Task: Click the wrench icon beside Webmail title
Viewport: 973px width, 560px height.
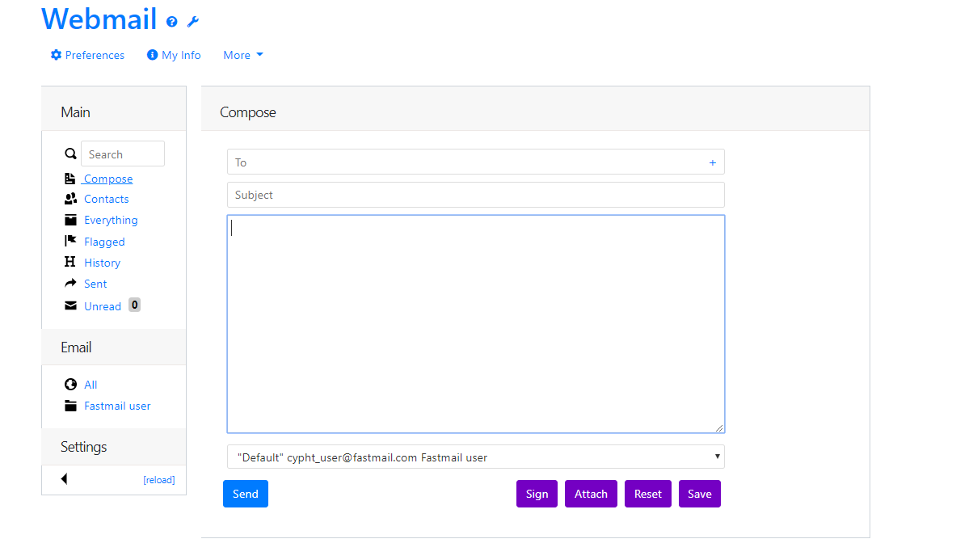Action: [193, 22]
